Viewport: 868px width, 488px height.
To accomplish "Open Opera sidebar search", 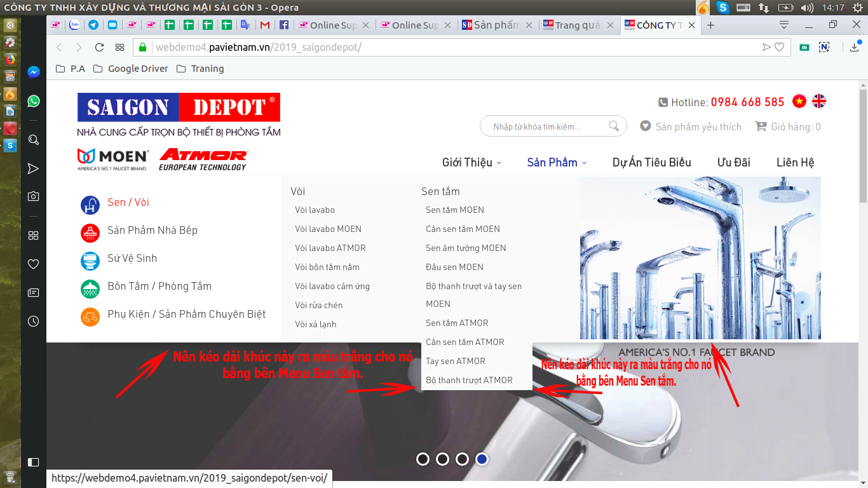I will [x=34, y=140].
